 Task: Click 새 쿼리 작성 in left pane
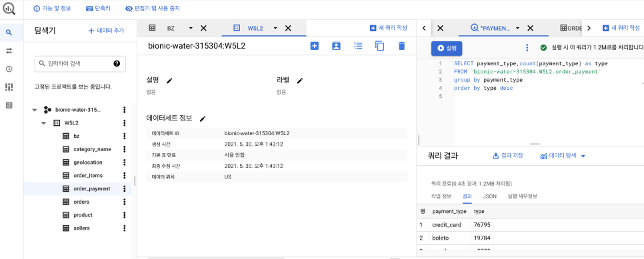(389, 28)
